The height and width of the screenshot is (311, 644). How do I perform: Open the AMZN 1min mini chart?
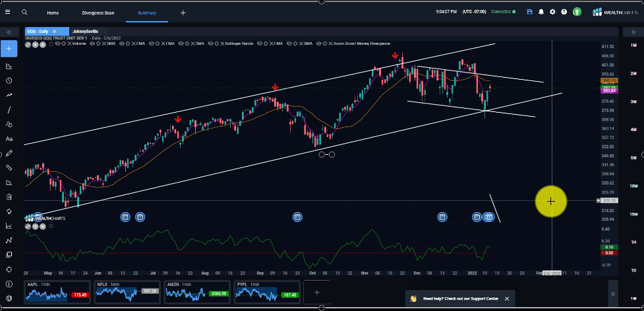coord(196,292)
